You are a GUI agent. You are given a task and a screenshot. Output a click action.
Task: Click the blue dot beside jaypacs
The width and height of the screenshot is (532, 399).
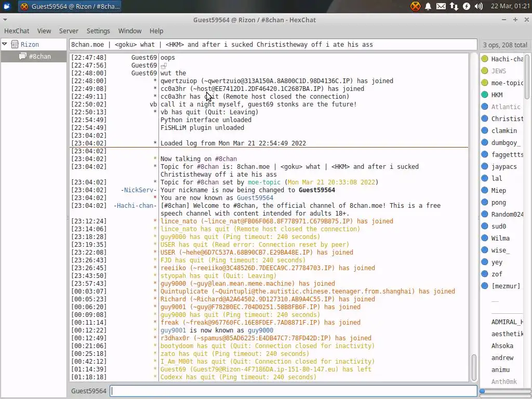[x=485, y=166]
